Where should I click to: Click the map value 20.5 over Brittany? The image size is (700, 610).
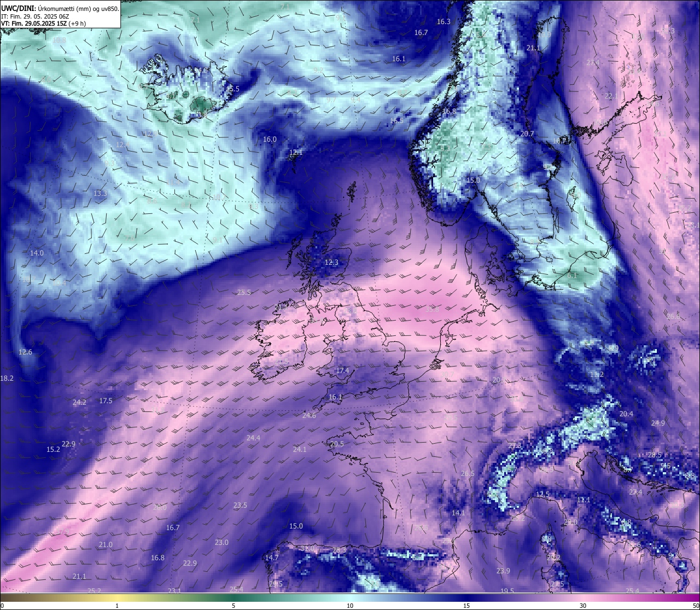337,444
